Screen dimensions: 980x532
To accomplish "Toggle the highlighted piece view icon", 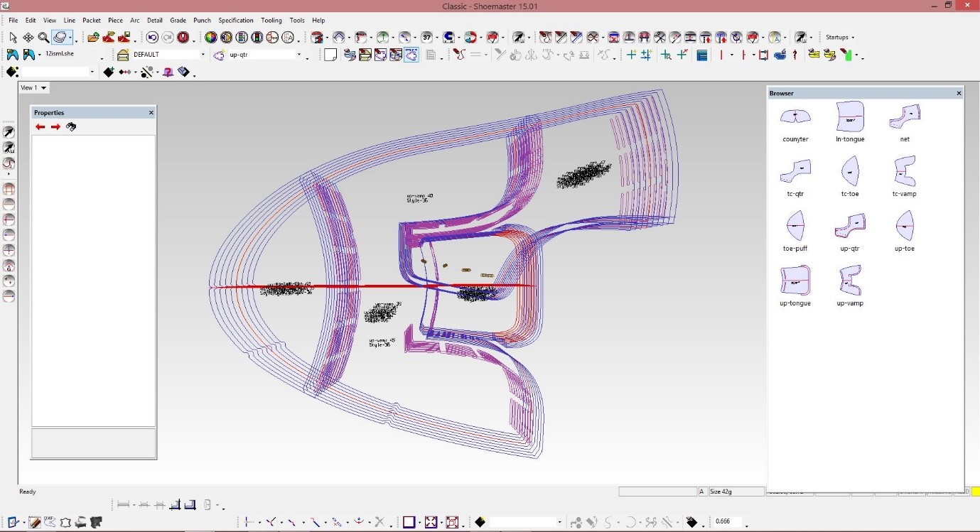I will point(411,55).
